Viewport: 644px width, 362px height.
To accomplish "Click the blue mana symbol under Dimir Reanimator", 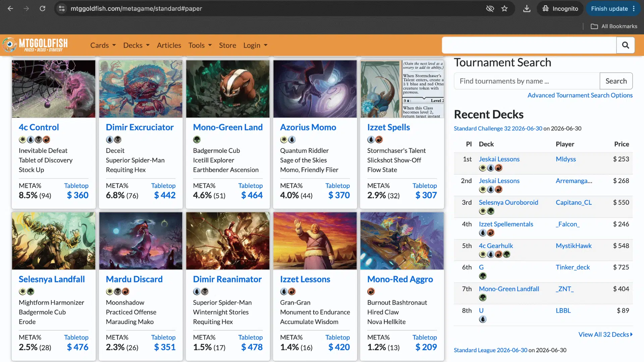I will click(x=197, y=291).
